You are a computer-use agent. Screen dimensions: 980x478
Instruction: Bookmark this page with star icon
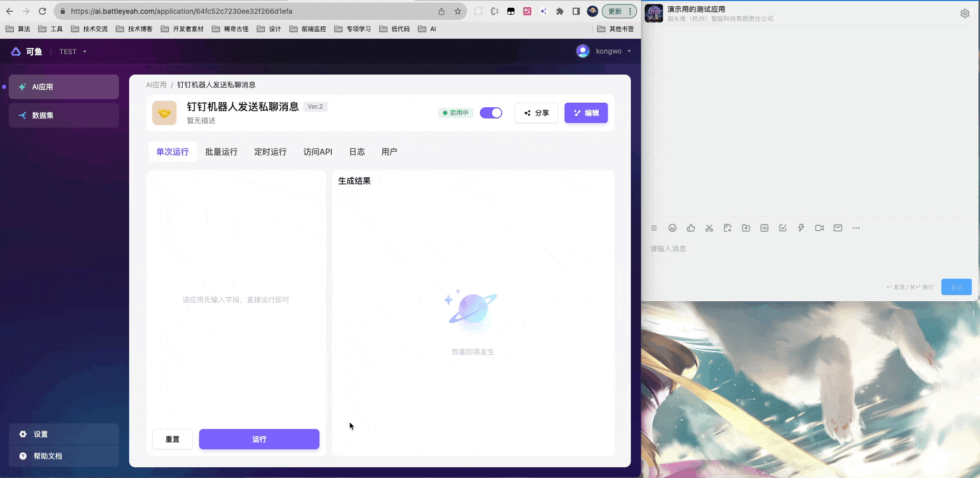(x=458, y=11)
